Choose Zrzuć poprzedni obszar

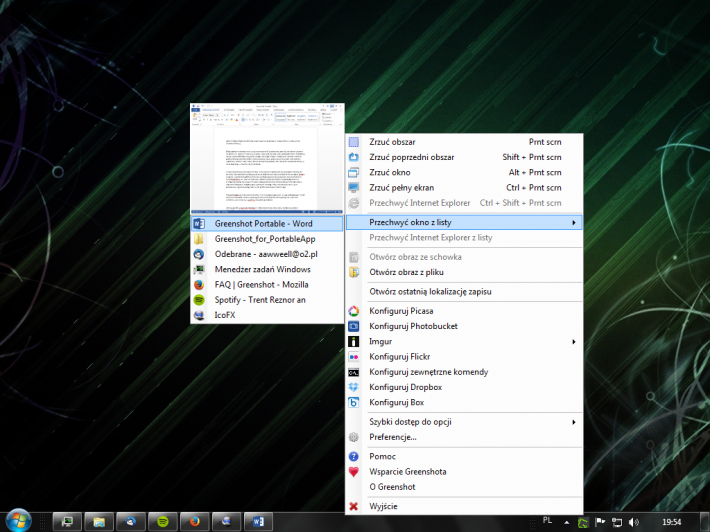(x=465, y=157)
